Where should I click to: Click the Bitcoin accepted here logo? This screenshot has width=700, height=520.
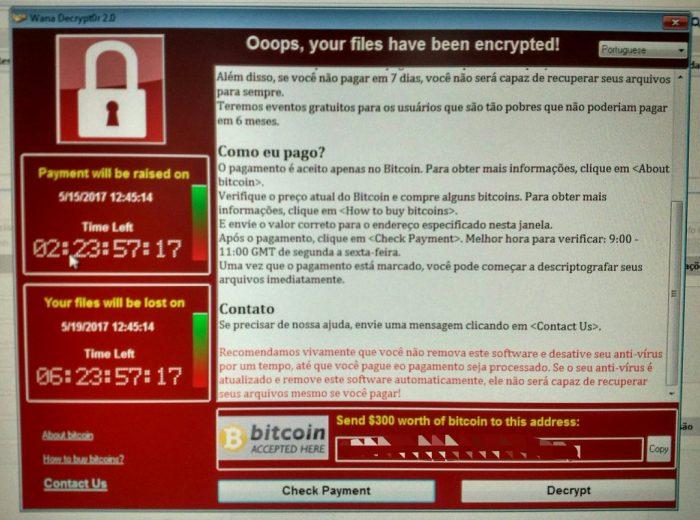point(274,438)
